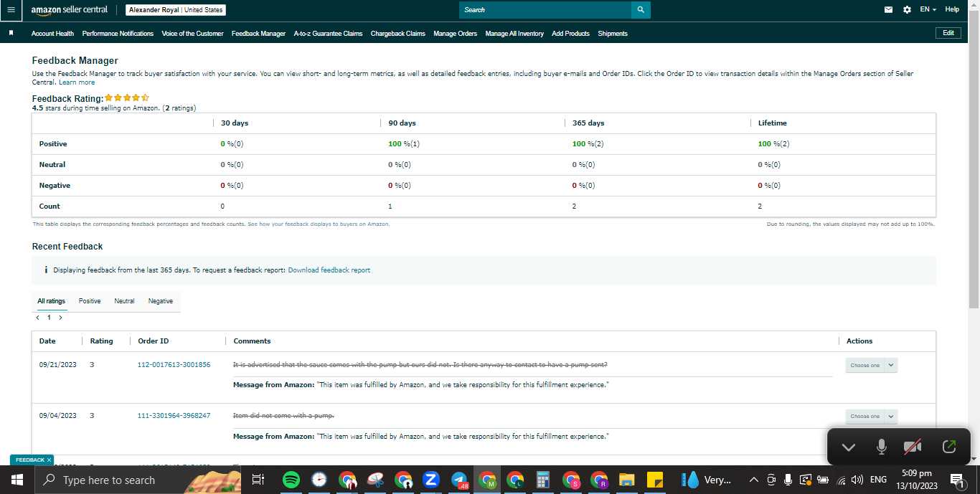Image resolution: width=980 pixels, height=494 pixels.
Task: Click the share screen overlay icon
Action: (x=948, y=447)
